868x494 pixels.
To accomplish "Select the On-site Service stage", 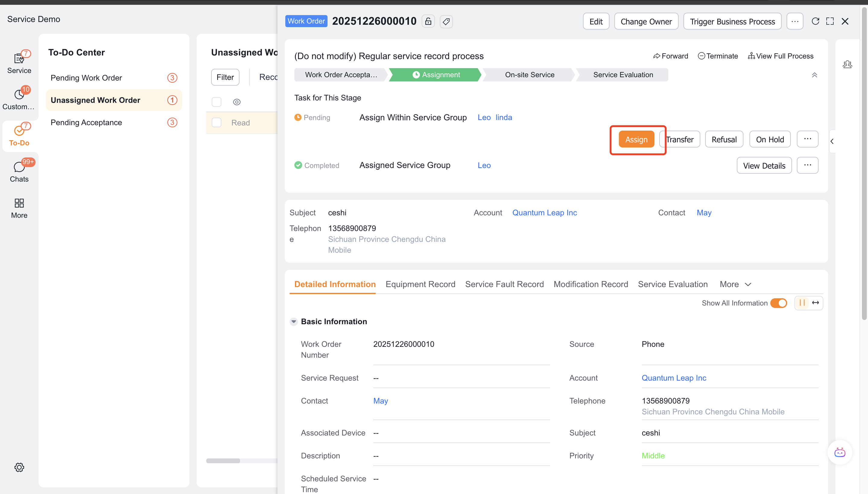I will point(529,75).
